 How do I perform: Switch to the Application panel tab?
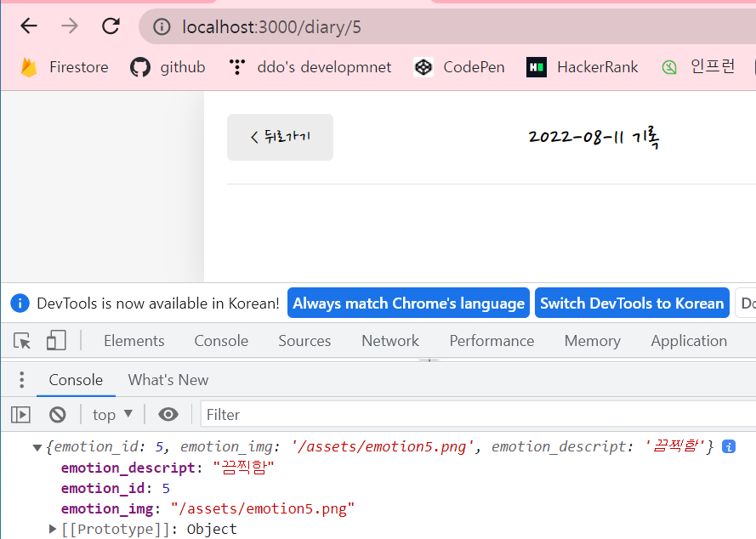pyautogui.click(x=689, y=341)
